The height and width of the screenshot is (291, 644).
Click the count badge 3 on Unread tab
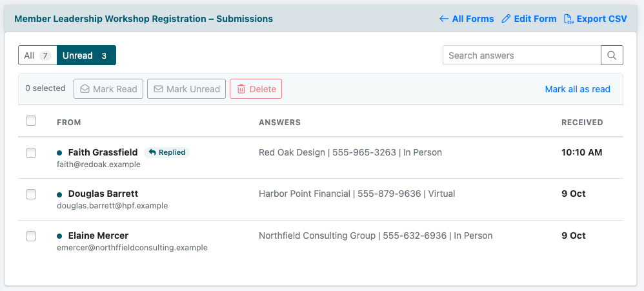coord(104,56)
